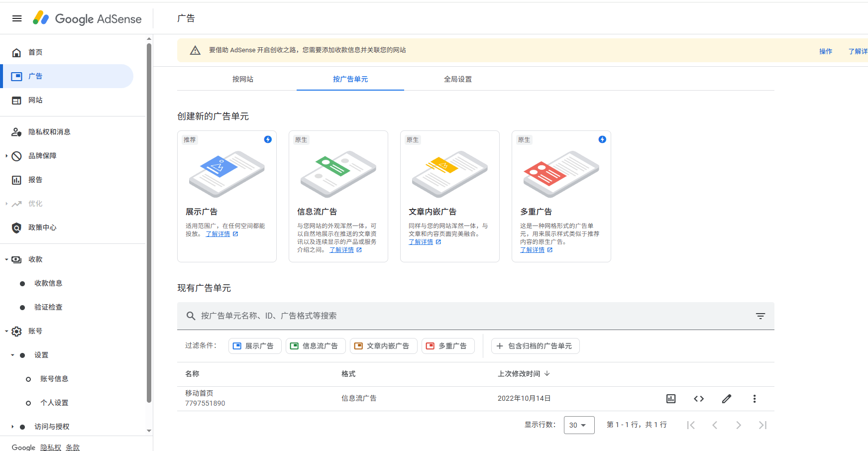This screenshot has height=451, width=868.
Task: Click 操作 in the notification banner
Action: tap(826, 51)
